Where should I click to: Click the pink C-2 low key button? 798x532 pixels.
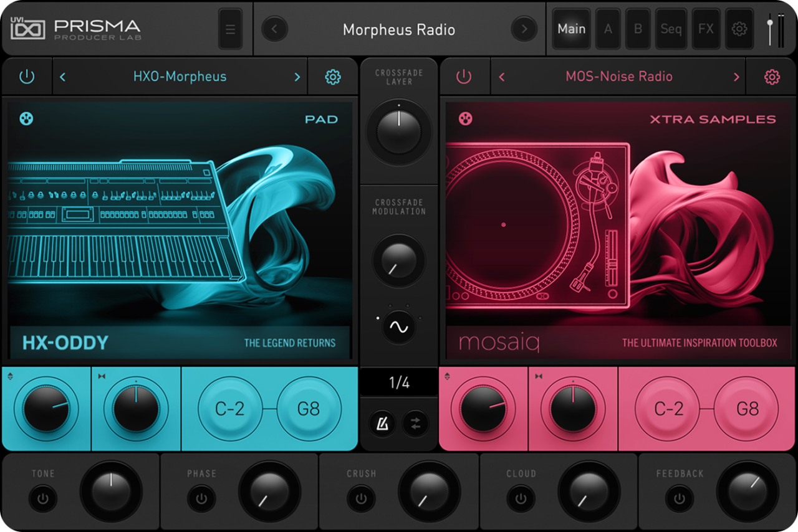tap(668, 409)
